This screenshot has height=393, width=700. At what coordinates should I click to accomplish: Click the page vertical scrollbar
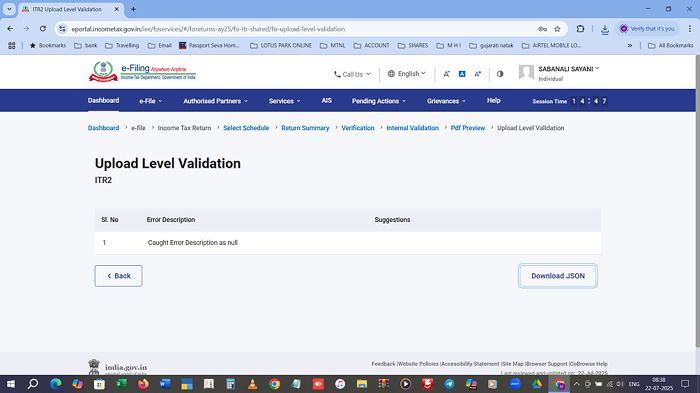(x=697, y=201)
